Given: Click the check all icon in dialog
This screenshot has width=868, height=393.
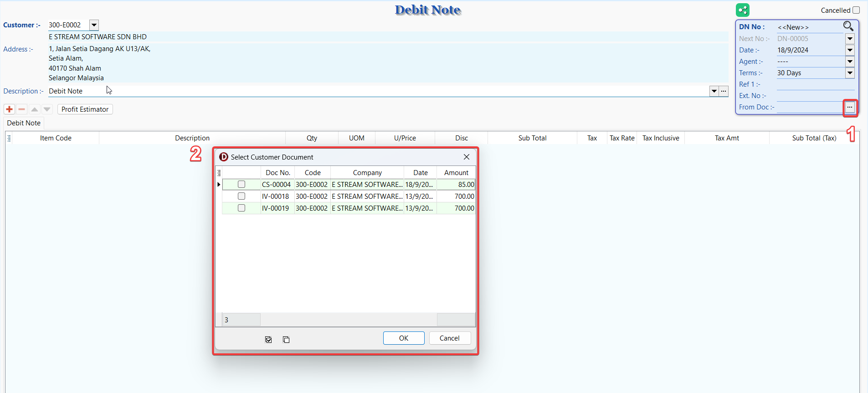Looking at the screenshot, I should point(268,340).
